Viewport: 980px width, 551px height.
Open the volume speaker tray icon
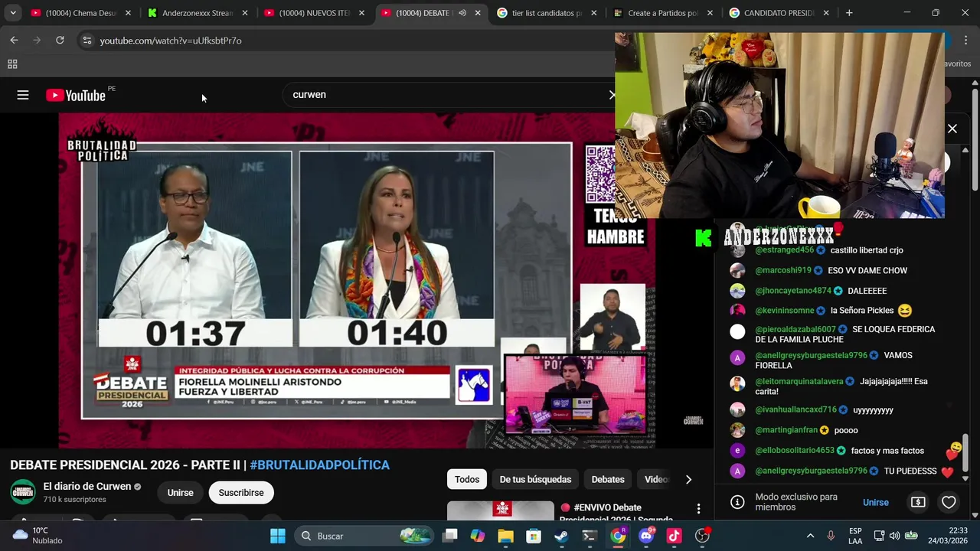pos(895,536)
